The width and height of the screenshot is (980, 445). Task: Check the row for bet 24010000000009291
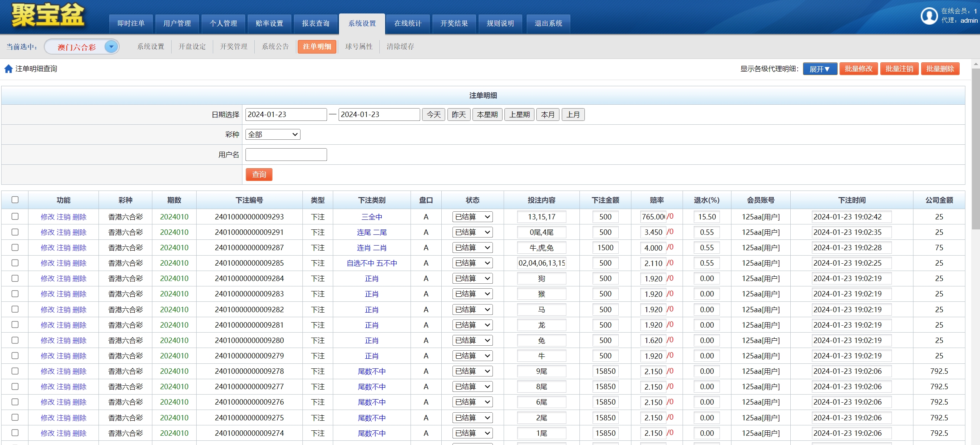point(15,232)
